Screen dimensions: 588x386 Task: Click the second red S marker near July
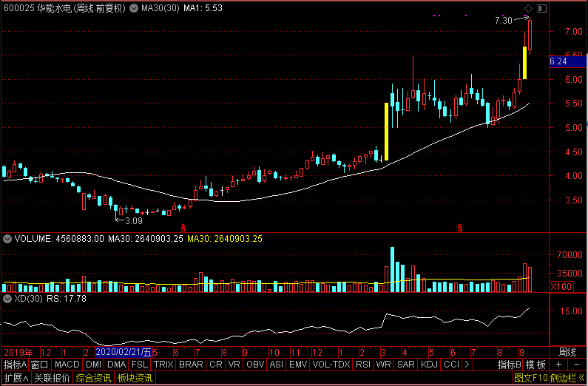click(x=460, y=227)
